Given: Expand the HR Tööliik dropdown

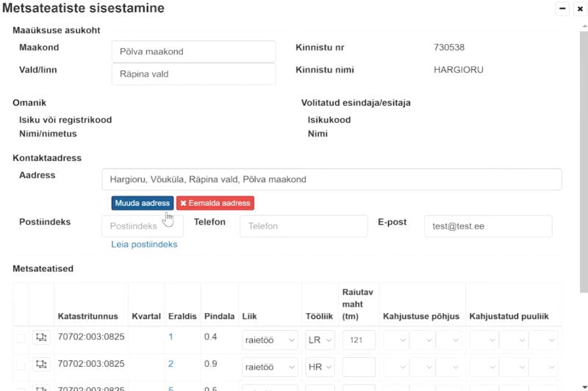Looking at the screenshot, I should point(320,367).
